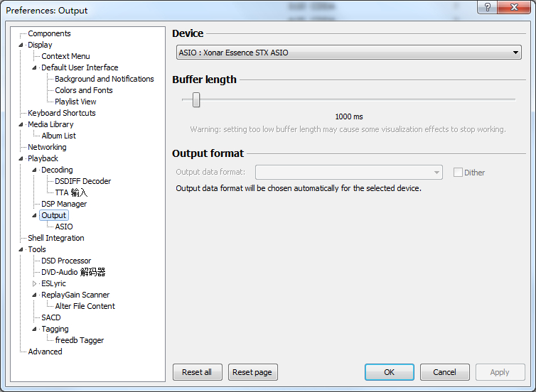Cancel the Preferences dialog

pyautogui.click(x=444, y=372)
